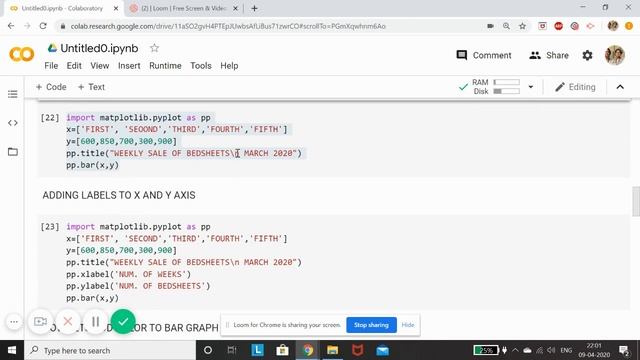Bookmark this page with the star icon
640x360 pixels.
tap(522, 26)
